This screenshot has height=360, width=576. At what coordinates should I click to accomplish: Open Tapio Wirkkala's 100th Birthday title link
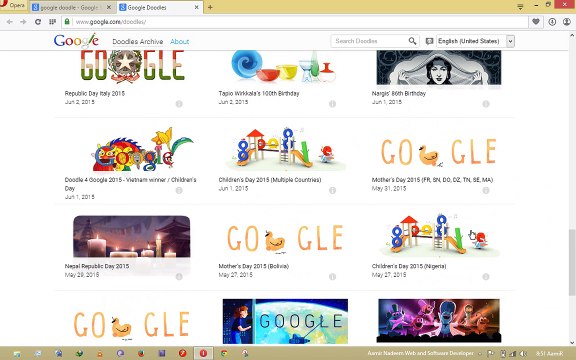coord(259,93)
